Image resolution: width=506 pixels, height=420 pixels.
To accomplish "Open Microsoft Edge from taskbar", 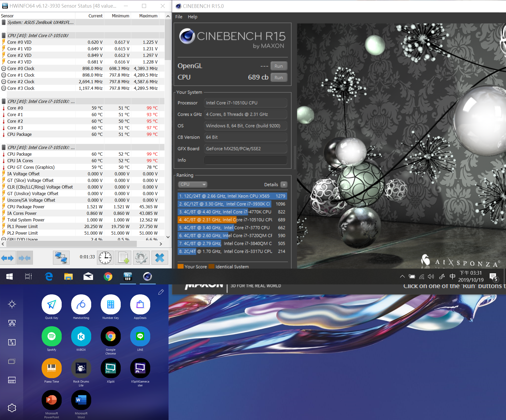I will [49, 276].
